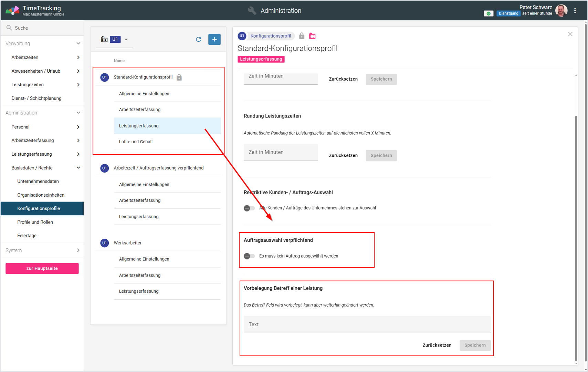
Task: Select Lohn- und Gehalt under Standard-Konfigurationsprofil
Action: (136, 142)
